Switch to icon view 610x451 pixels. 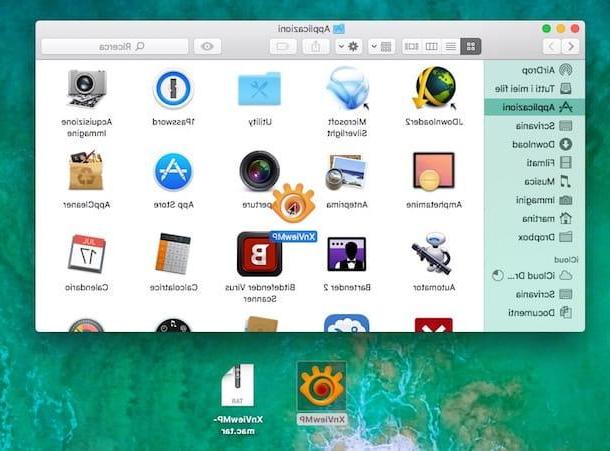tap(471, 47)
